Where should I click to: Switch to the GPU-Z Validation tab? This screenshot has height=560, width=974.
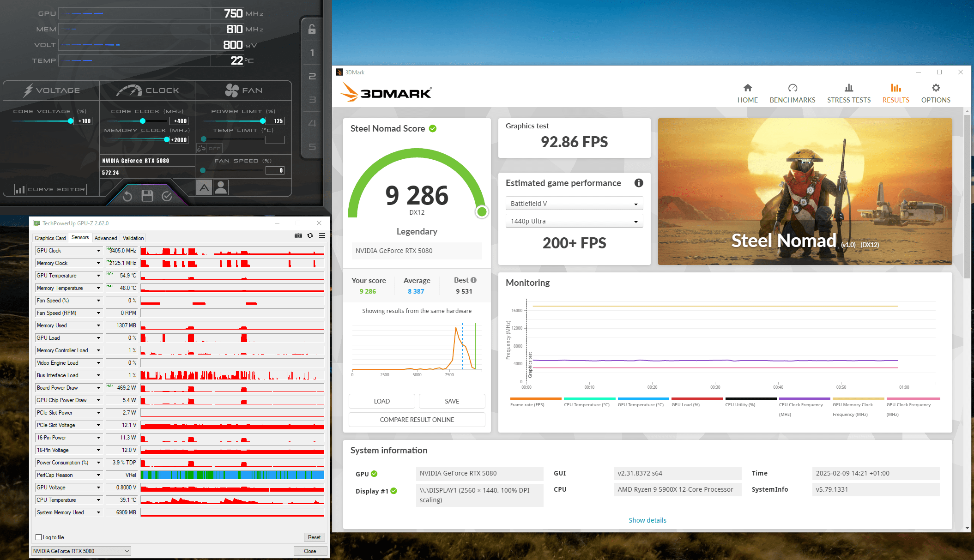[x=133, y=238]
